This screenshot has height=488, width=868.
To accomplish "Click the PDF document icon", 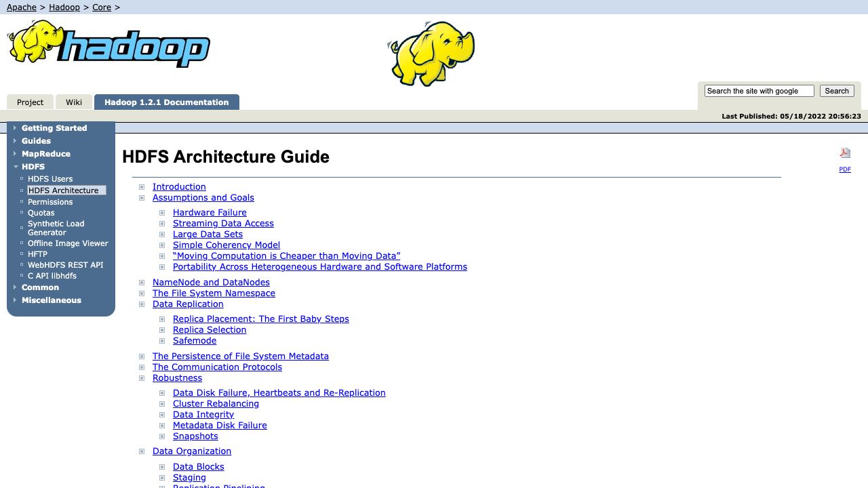I will 845,153.
